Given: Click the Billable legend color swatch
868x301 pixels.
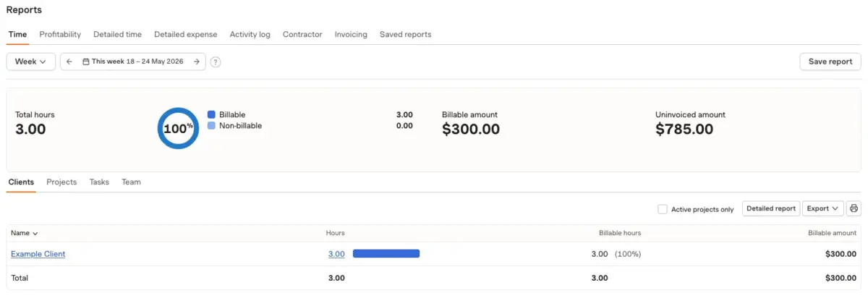Looking at the screenshot, I should (x=211, y=114).
